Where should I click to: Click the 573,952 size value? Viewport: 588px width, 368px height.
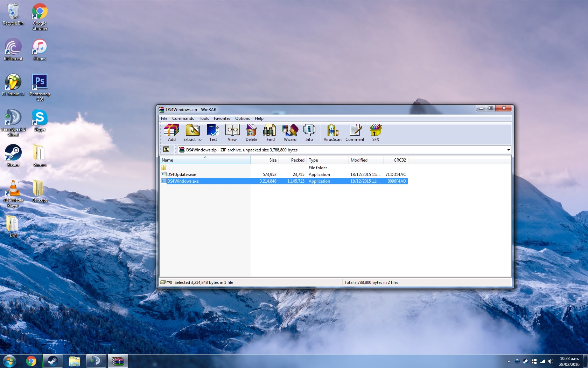pos(269,175)
